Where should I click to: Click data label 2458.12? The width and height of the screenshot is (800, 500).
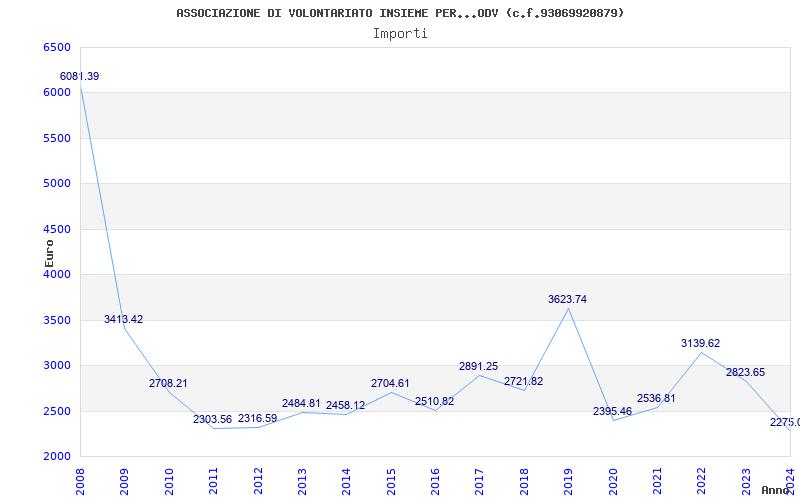coord(346,406)
